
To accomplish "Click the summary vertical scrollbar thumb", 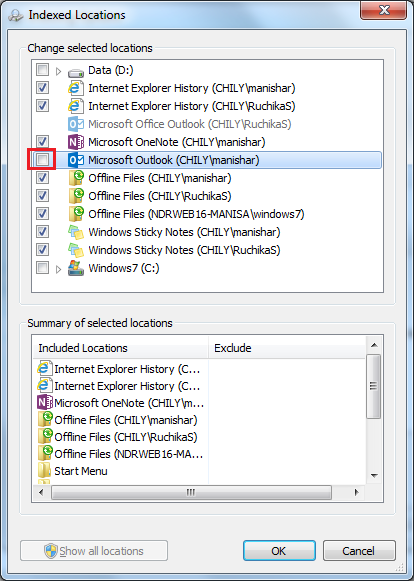I will pos(374,386).
